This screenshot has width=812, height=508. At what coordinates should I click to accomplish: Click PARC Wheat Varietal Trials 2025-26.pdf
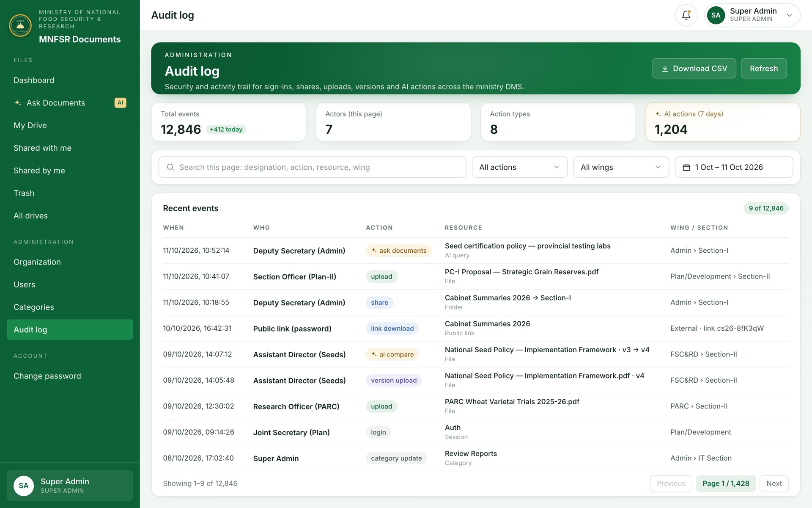pyautogui.click(x=512, y=402)
